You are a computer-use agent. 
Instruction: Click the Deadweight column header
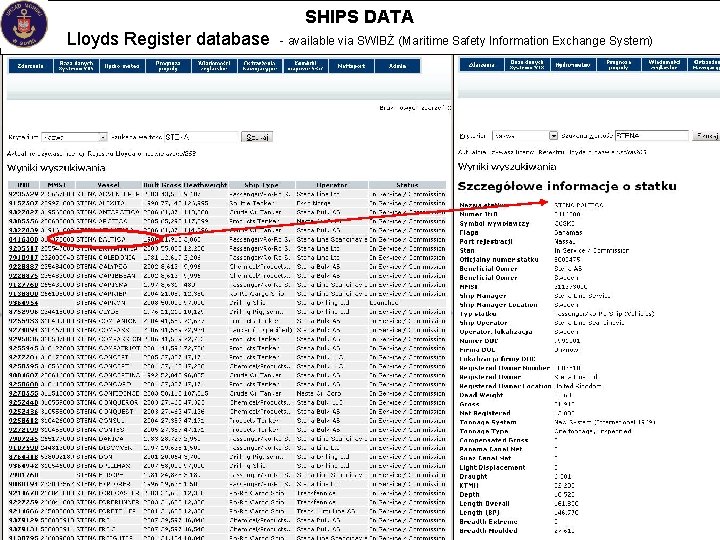(205, 185)
